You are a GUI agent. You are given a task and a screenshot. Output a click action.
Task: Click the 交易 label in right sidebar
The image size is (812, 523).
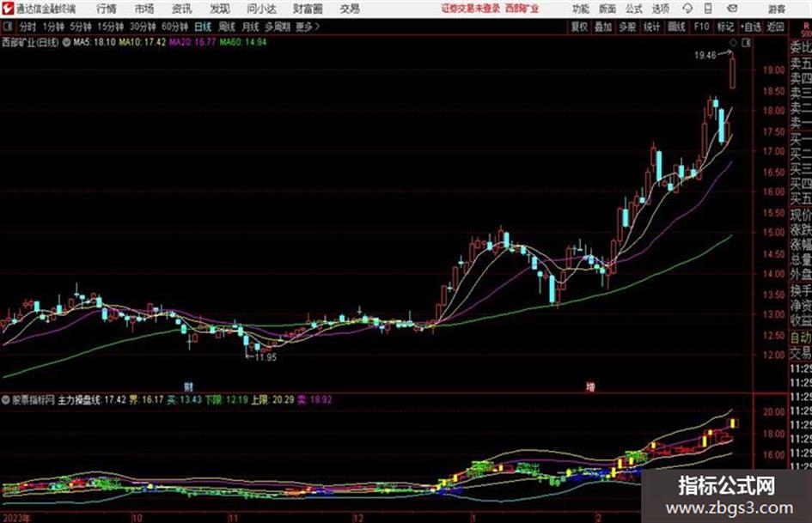(801, 353)
